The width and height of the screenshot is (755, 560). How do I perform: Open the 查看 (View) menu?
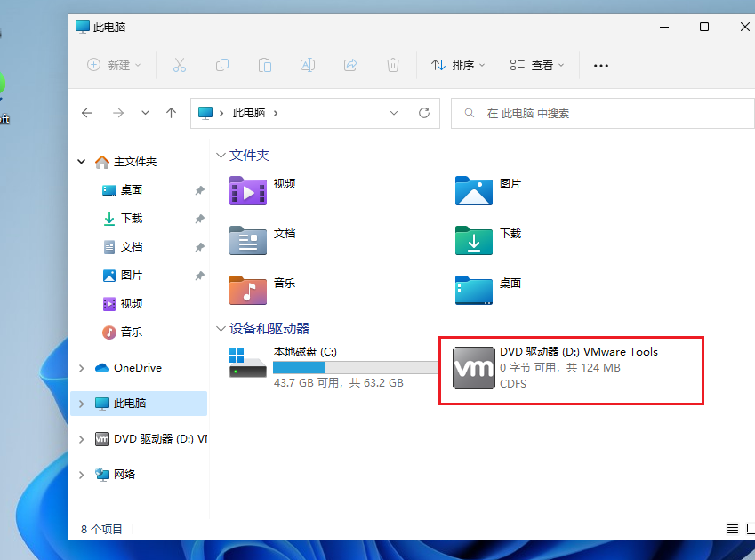coord(536,65)
